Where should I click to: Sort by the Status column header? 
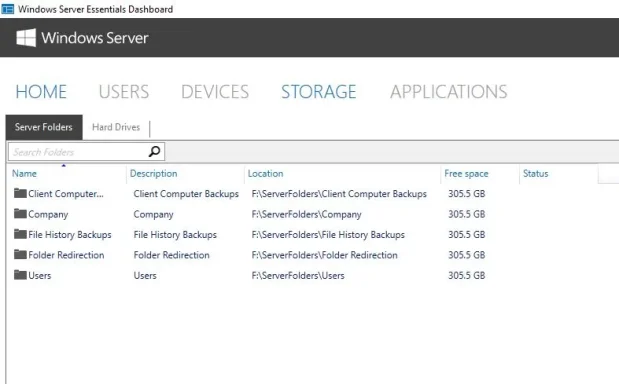click(535, 173)
